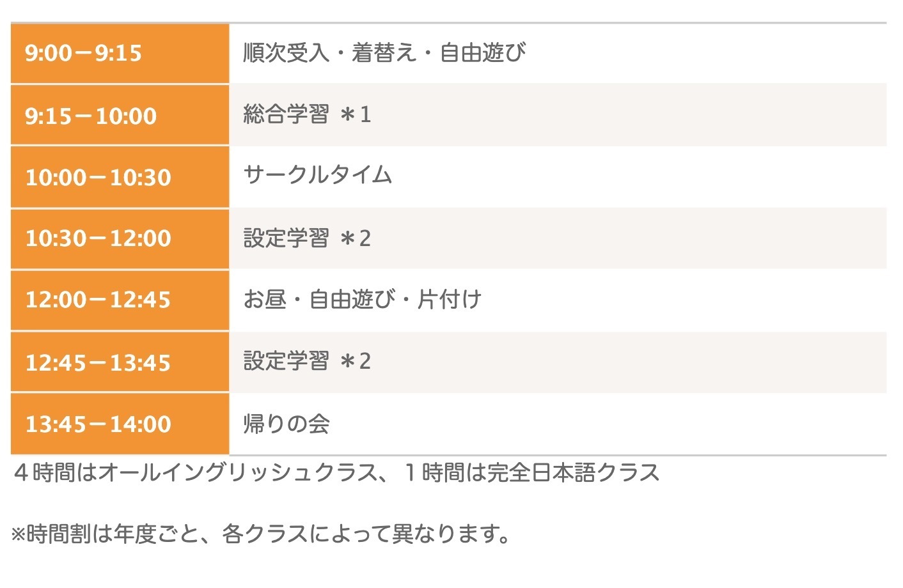This screenshot has height=588, width=903.
Task: Click the ＊2 marker in the 10:30 row
Action: [x=356, y=239]
